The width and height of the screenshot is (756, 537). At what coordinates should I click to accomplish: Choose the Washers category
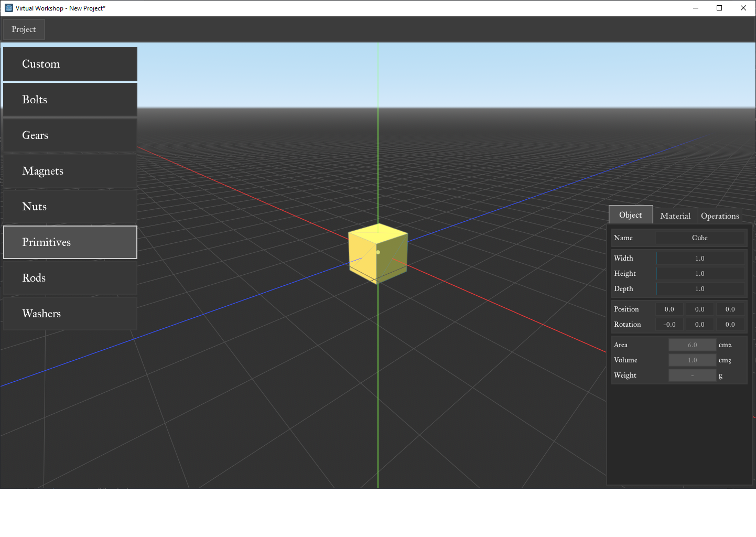[x=70, y=314]
